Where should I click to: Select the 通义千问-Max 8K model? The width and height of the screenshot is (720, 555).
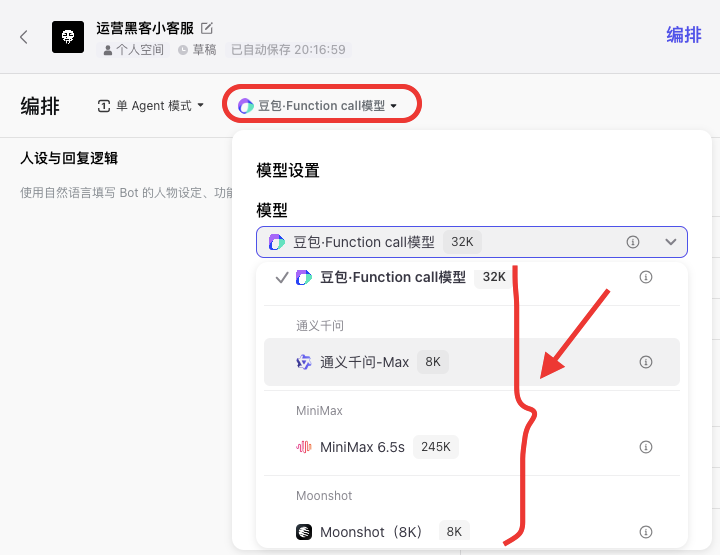tap(472, 362)
